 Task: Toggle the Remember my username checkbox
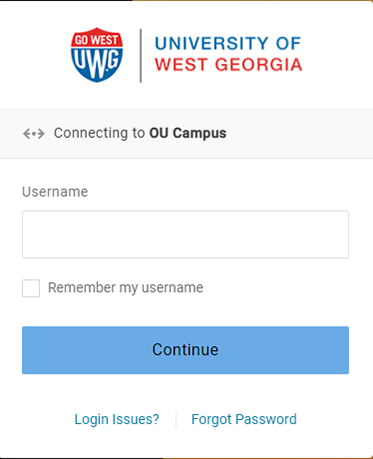pyautogui.click(x=31, y=288)
